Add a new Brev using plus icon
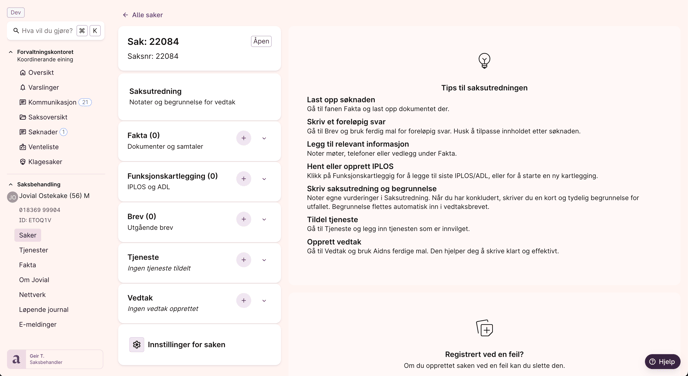The height and width of the screenshot is (376, 688). click(244, 219)
